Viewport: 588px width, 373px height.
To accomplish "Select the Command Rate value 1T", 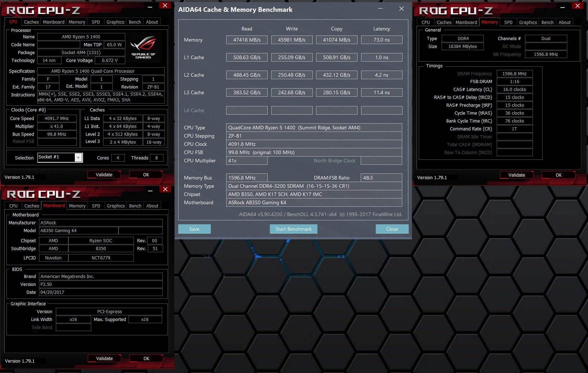I will [515, 129].
